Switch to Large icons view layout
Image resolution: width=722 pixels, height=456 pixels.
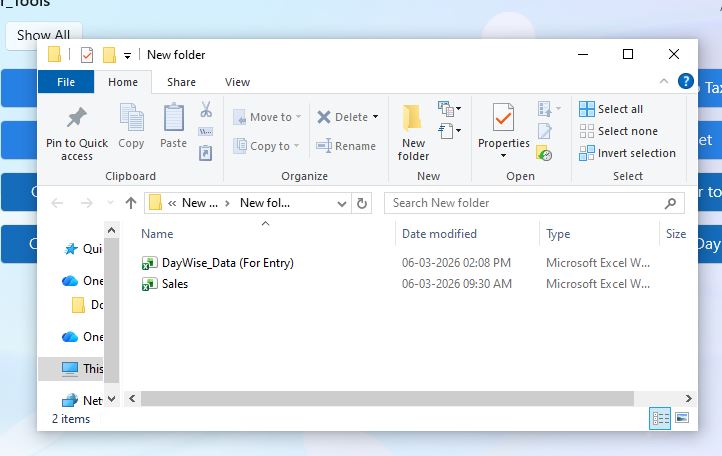pos(682,418)
